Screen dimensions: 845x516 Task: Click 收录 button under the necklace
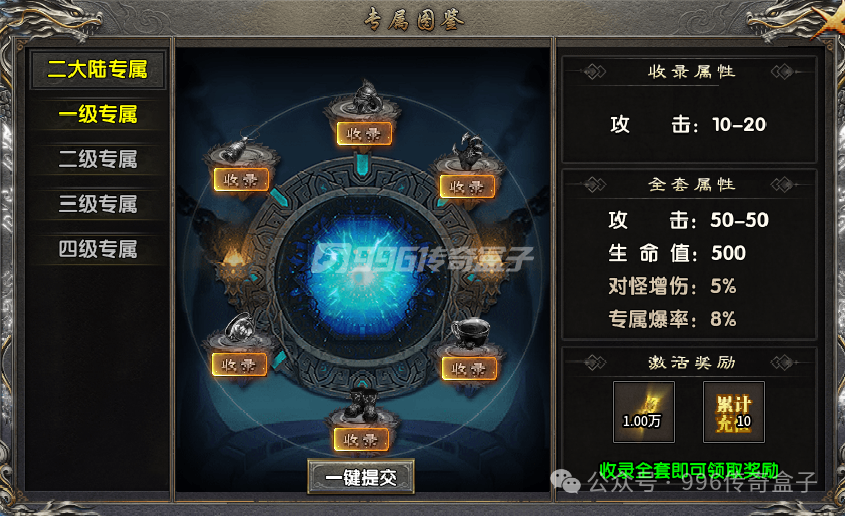241,180
